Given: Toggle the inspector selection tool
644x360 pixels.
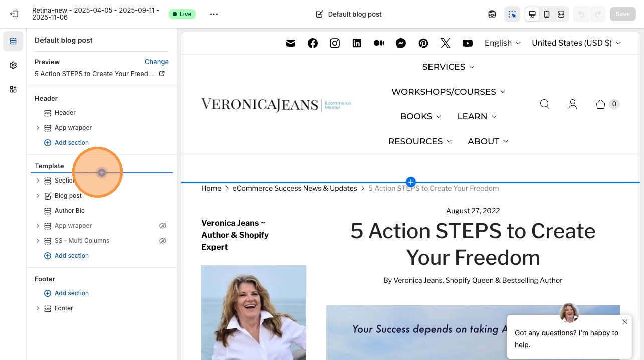Looking at the screenshot, I should click(512, 14).
